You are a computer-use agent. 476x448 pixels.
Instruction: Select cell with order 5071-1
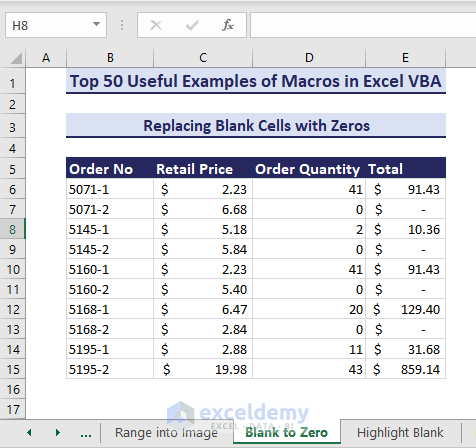point(110,189)
